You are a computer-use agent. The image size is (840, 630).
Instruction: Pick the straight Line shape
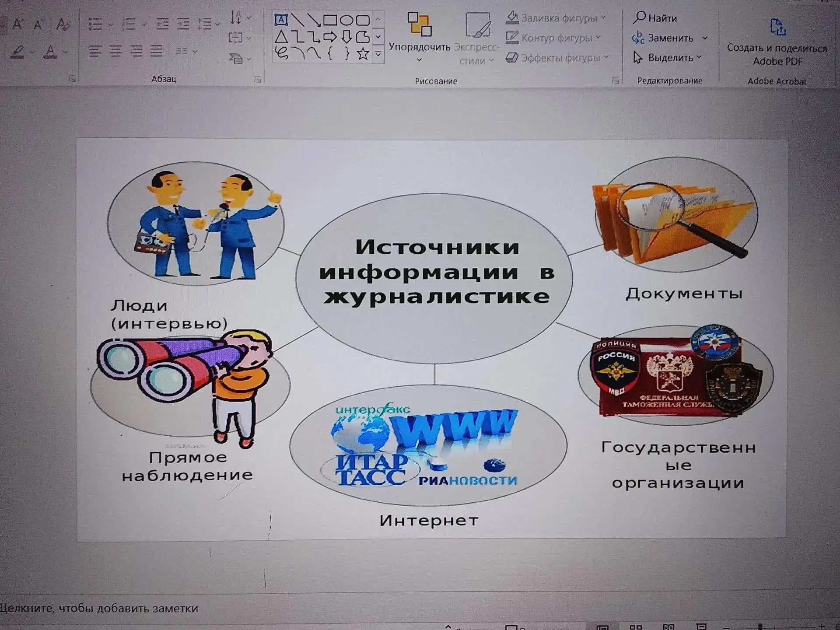[297, 20]
